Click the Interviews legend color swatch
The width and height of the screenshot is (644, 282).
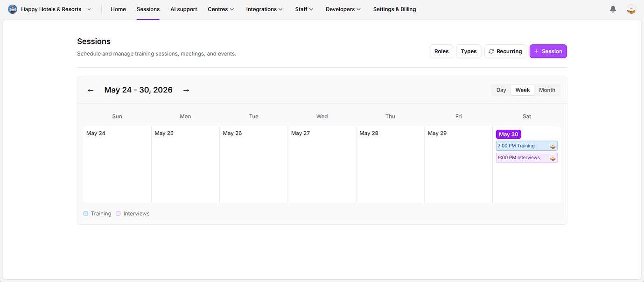point(119,213)
